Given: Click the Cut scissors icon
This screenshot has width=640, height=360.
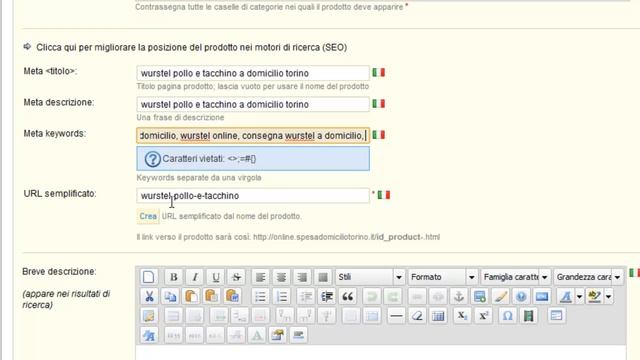Looking at the screenshot, I should pos(149,296).
